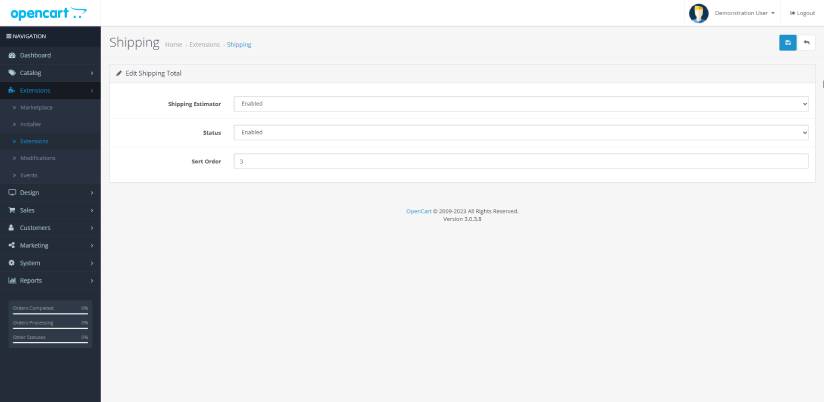Screen dimensions: 824x402
Task: Expand the Design menu
Action: 50,192
